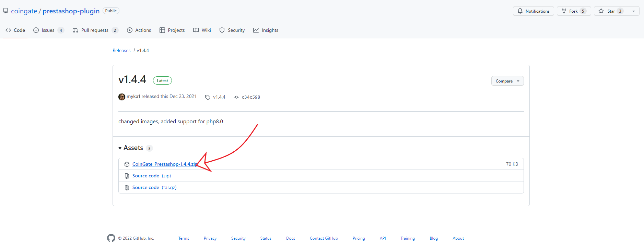Download Source code (zip)

(x=152, y=176)
